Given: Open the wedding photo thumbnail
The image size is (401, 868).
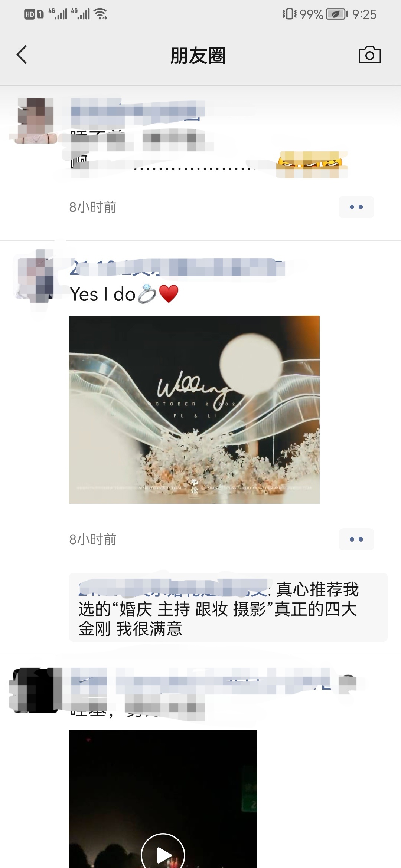Looking at the screenshot, I should pyautogui.click(x=194, y=410).
